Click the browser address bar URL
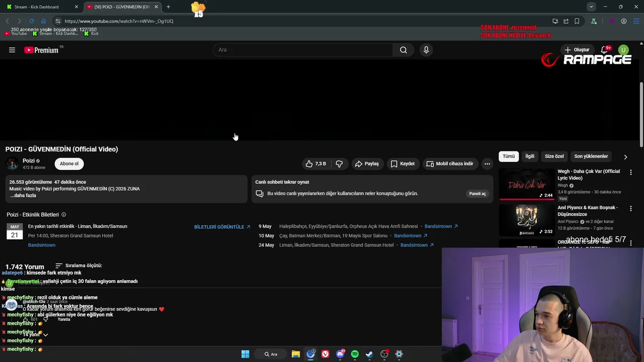This screenshot has height=362, width=644. click(119, 21)
